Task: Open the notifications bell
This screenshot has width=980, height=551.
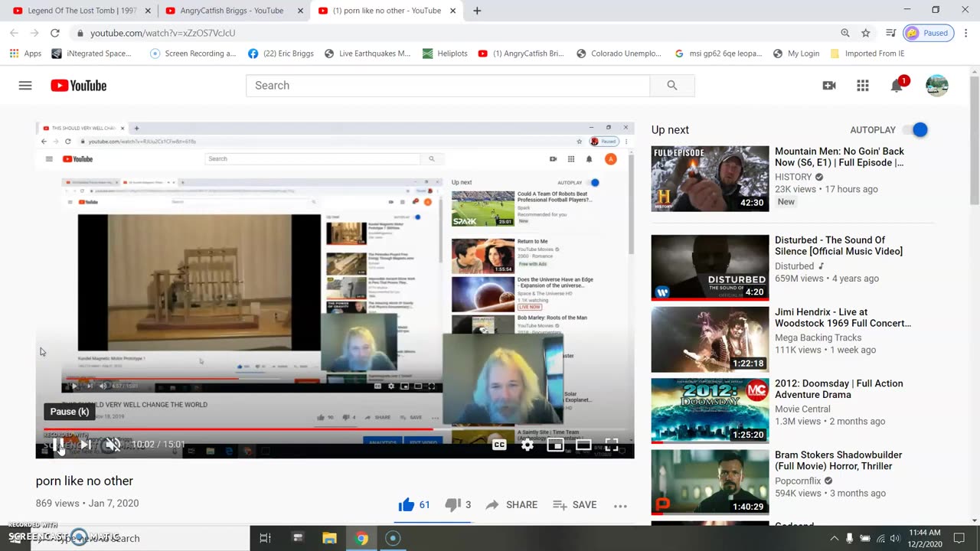Action: tap(897, 85)
